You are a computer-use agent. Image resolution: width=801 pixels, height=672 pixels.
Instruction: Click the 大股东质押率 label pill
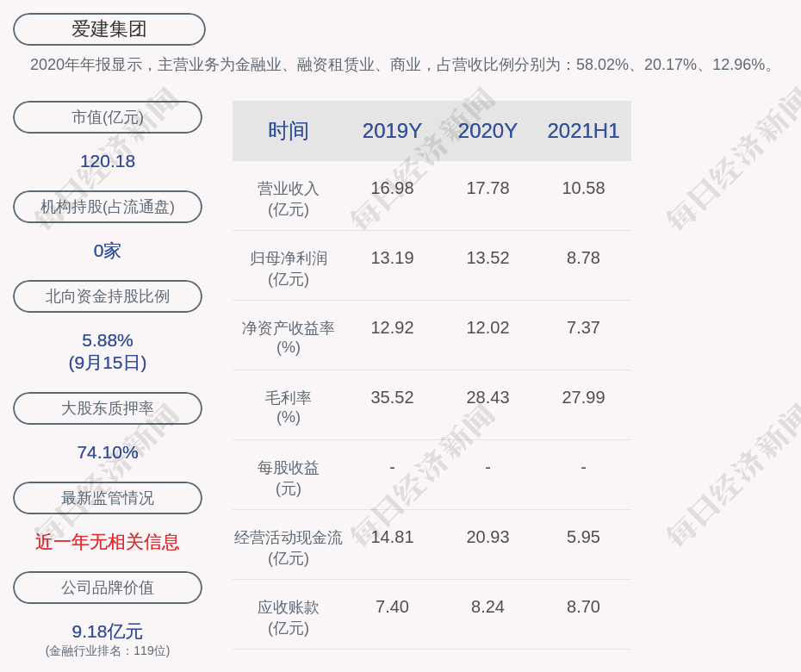(x=108, y=408)
